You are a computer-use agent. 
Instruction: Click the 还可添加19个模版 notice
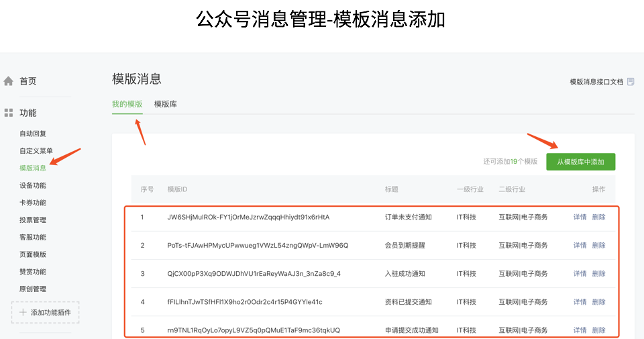pyautogui.click(x=510, y=162)
